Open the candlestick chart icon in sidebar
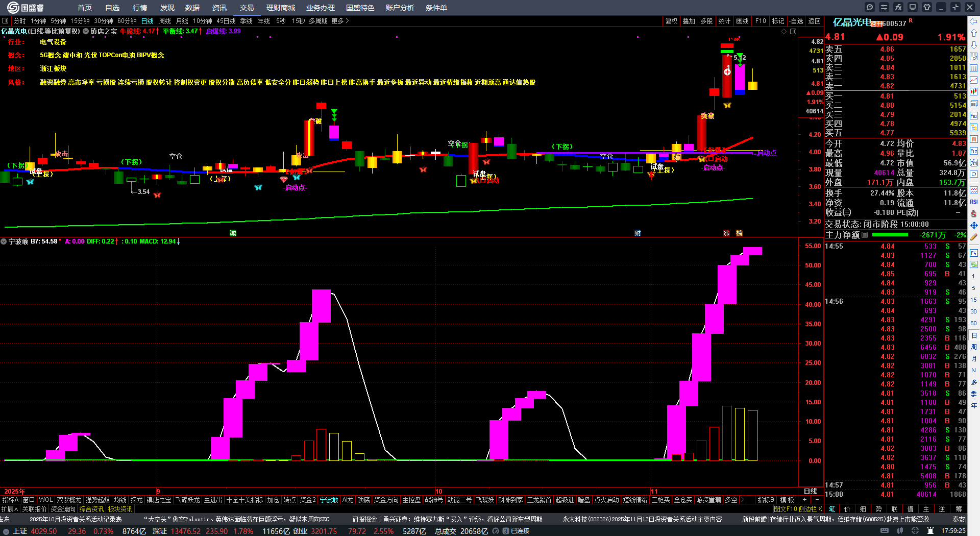 pos(974,92)
